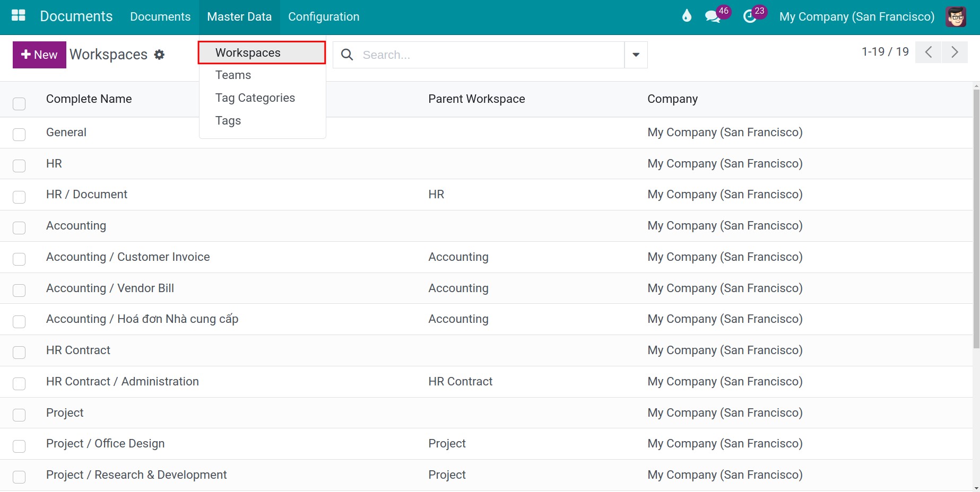The width and height of the screenshot is (980, 492).
Task: Click the Workspaces gear actions icon
Action: [x=159, y=55]
